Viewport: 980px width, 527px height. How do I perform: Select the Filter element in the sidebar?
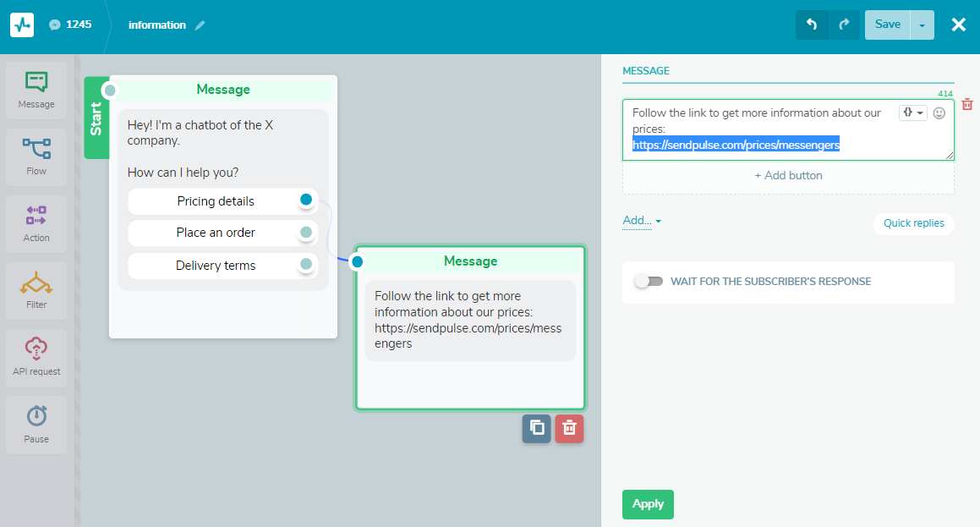coord(36,289)
